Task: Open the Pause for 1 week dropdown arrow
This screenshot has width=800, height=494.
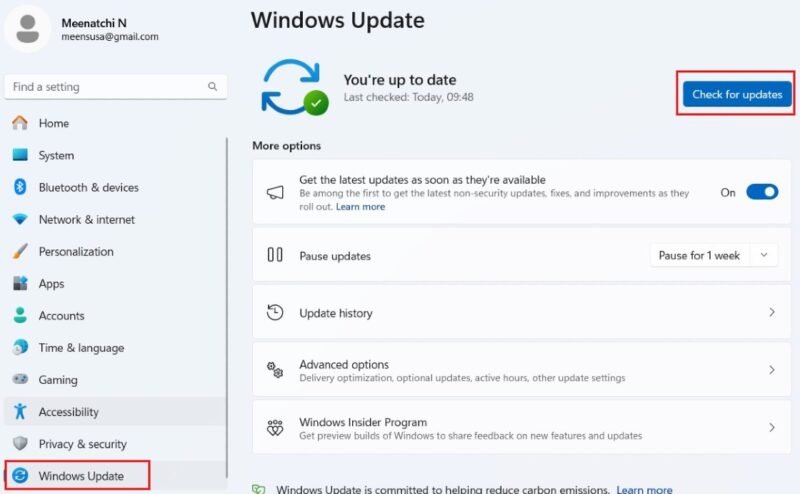Action: tap(764, 255)
